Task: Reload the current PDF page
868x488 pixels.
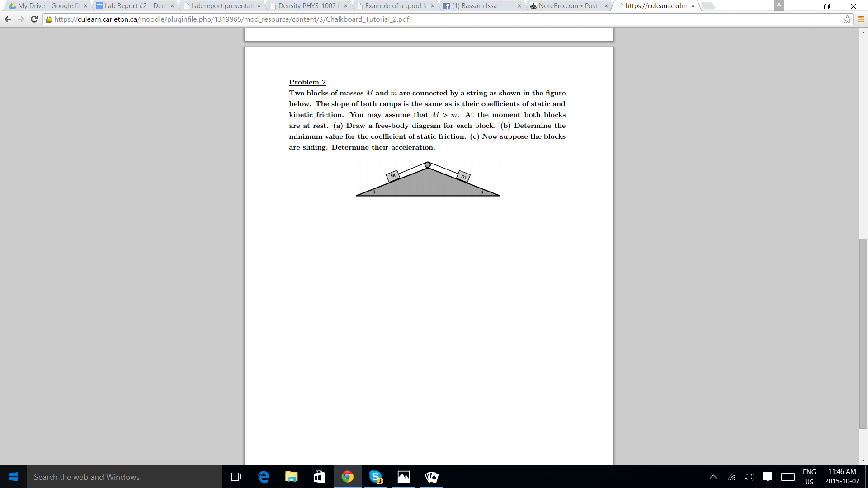Action: pos(34,19)
